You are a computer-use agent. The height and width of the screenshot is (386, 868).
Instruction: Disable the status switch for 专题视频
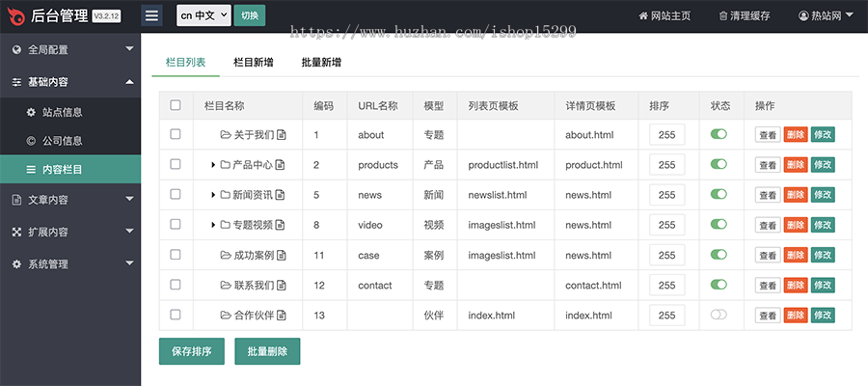719,225
